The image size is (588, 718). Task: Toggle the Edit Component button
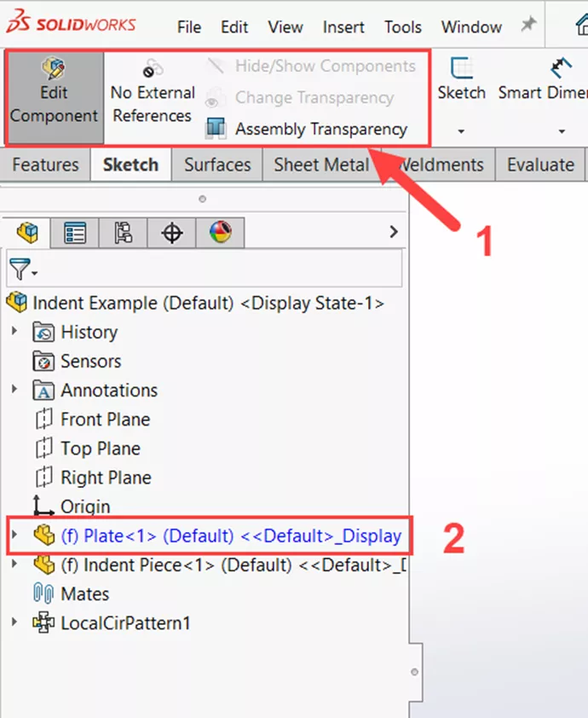point(55,97)
